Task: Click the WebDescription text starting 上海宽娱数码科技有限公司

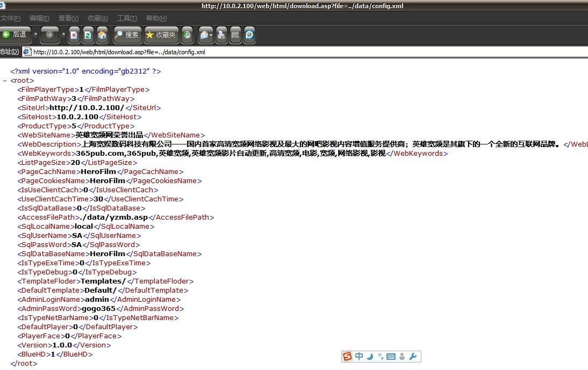Action: tap(321, 144)
